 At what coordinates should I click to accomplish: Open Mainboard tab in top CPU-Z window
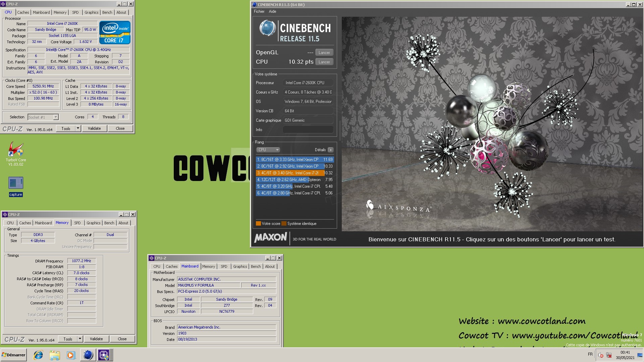click(x=41, y=12)
